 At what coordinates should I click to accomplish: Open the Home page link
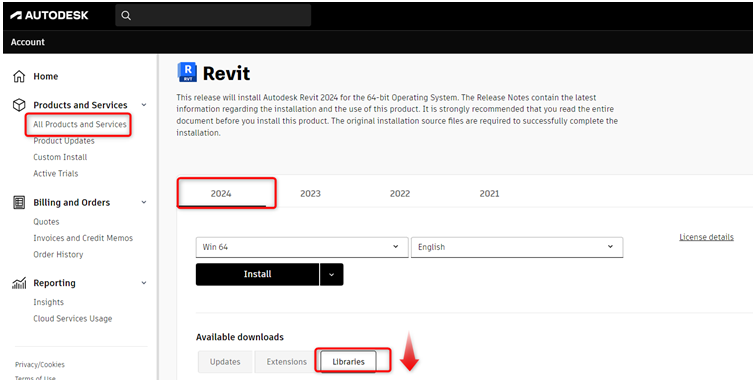(x=46, y=76)
